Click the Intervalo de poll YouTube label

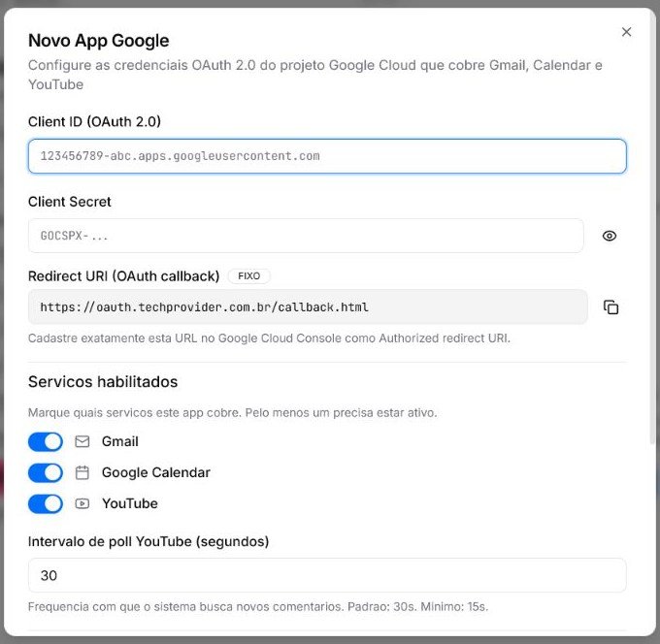[148, 541]
